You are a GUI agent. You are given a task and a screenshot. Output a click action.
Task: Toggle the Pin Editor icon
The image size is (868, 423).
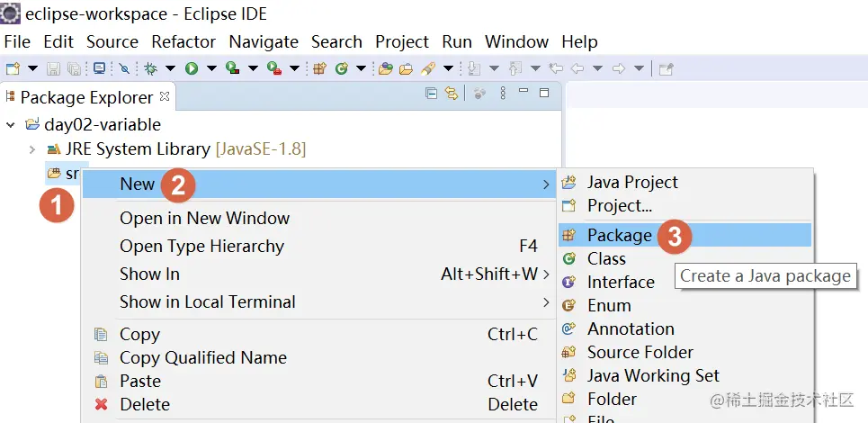(x=667, y=68)
